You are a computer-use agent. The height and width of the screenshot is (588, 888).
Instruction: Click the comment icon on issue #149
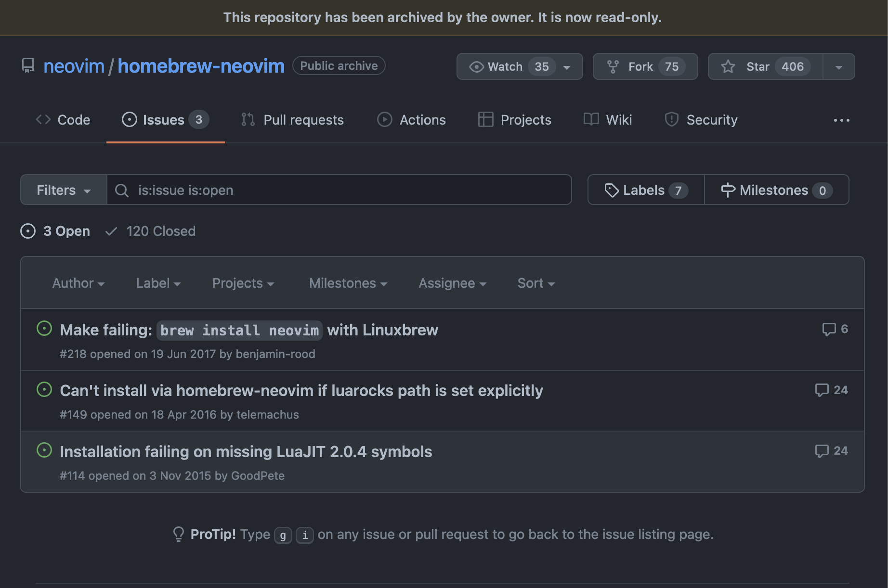(x=823, y=390)
